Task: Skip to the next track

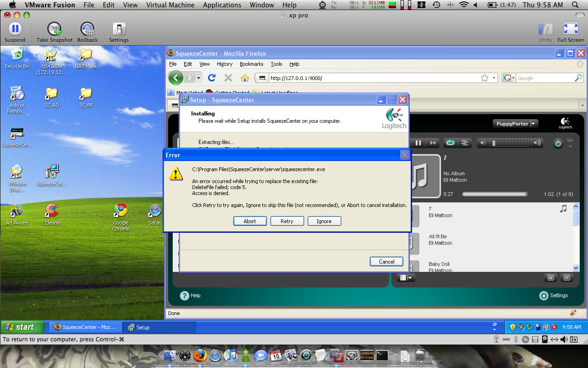Action: coord(433,143)
